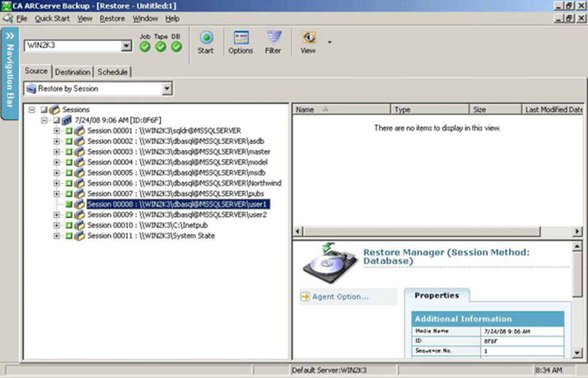
Task: Toggle the Session 00005 msdb selection box
Action: (x=69, y=173)
